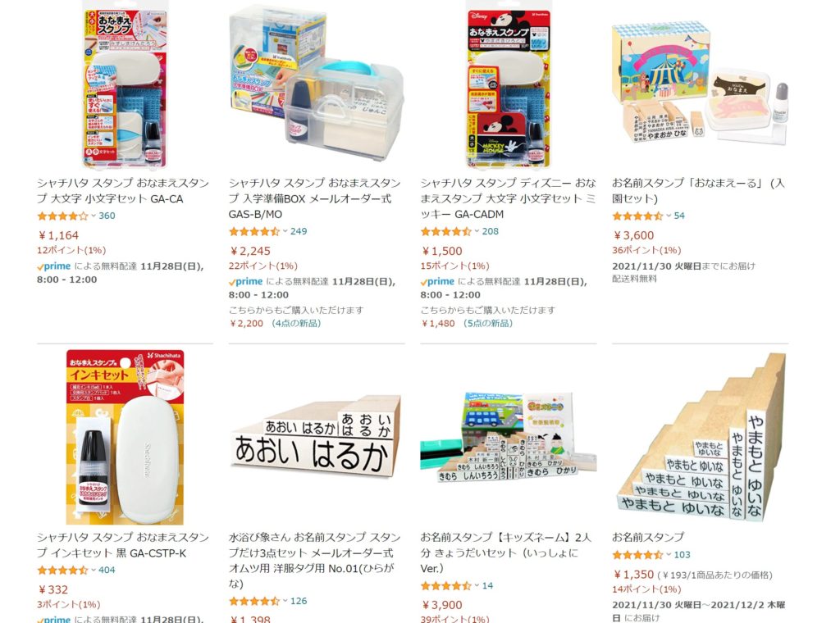Open the ¥2,200 (4点の新品) new offers link

coord(275,323)
